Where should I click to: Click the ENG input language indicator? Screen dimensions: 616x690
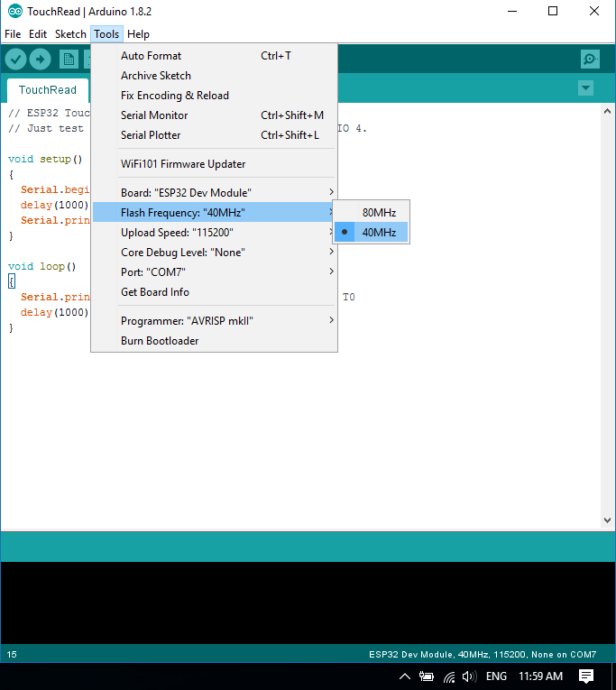(x=496, y=676)
